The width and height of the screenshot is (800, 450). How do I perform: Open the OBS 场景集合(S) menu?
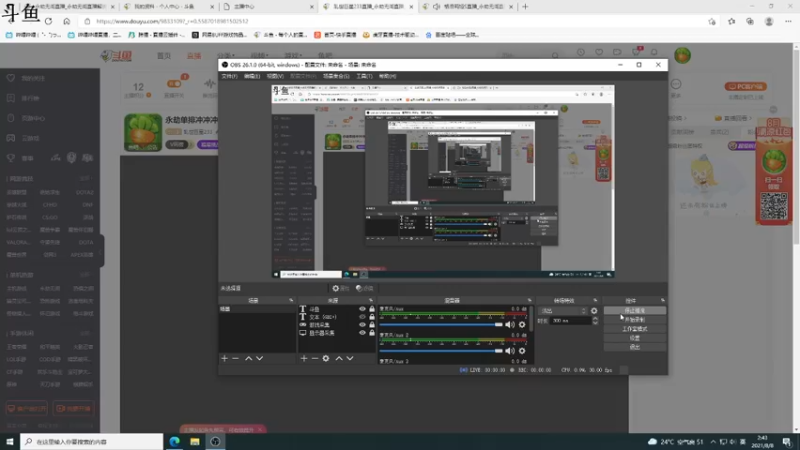[x=336, y=76]
